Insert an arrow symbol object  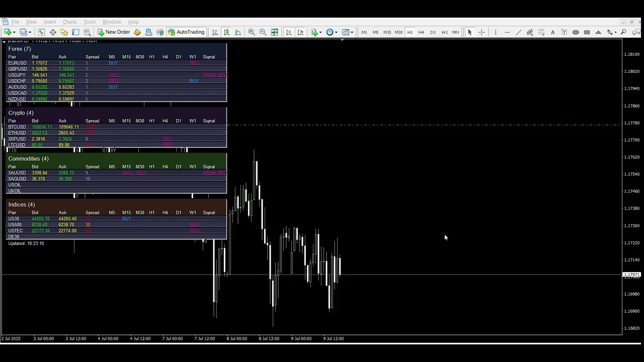(610, 32)
